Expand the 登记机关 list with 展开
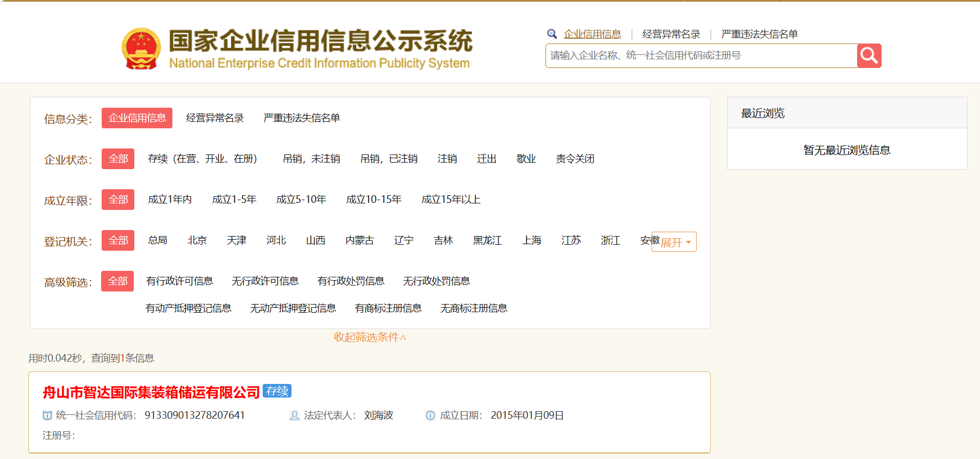 coord(674,242)
